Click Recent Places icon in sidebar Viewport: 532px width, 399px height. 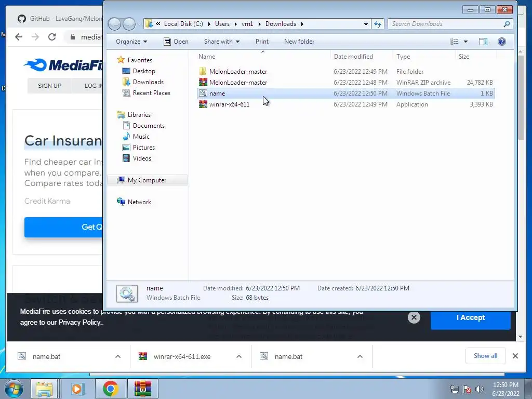pyautogui.click(x=126, y=93)
